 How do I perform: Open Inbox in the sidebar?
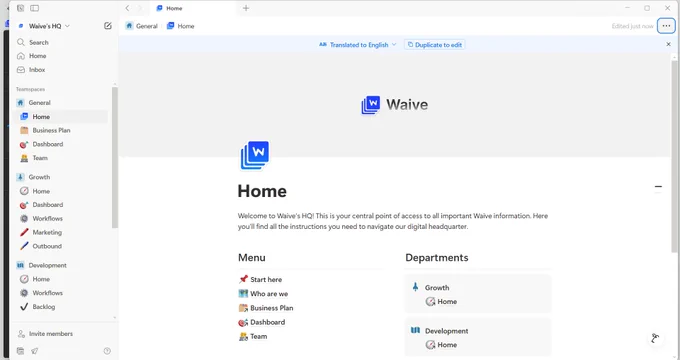tap(37, 70)
